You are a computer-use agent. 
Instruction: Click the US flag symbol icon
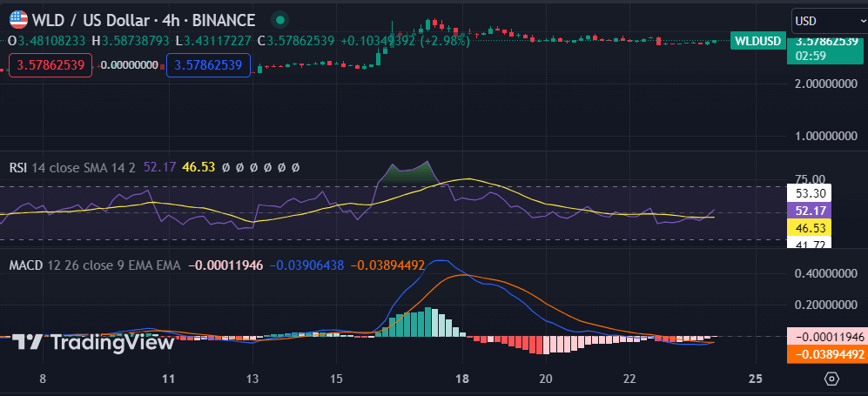point(17,19)
